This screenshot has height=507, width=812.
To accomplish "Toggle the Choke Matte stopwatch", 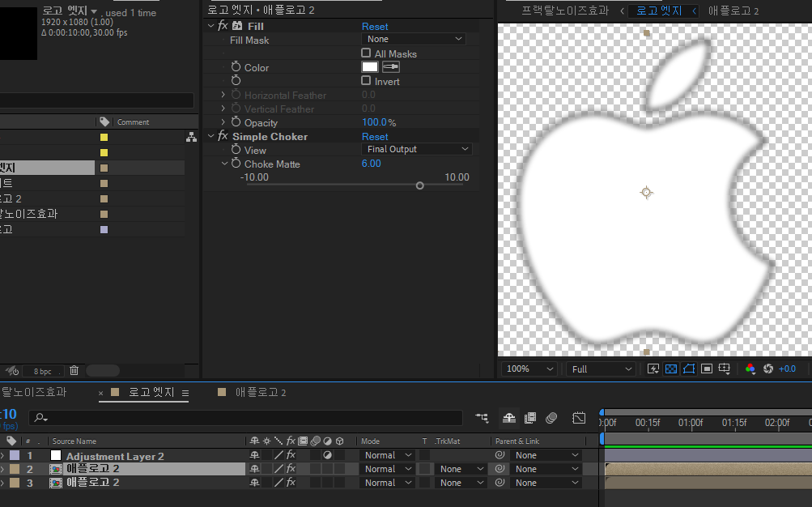I will (x=236, y=163).
